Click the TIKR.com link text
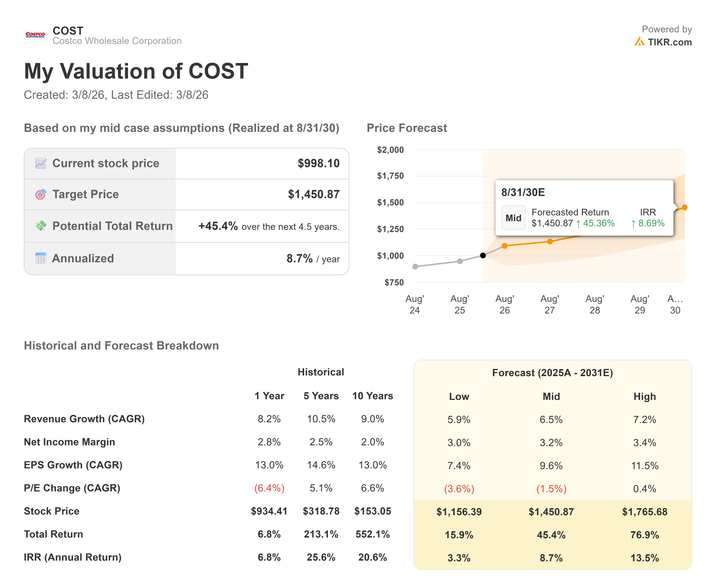 669,42
